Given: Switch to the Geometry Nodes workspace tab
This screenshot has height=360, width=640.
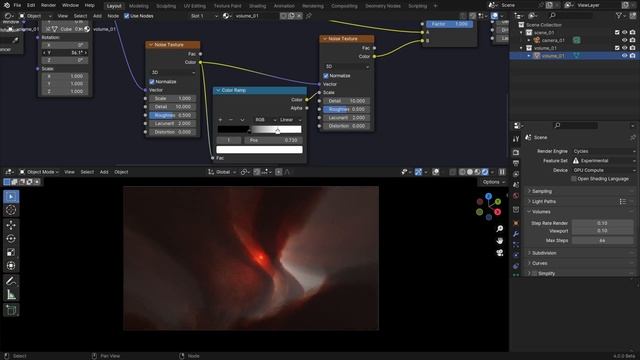Looking at the screenshot, I should 383,6.
